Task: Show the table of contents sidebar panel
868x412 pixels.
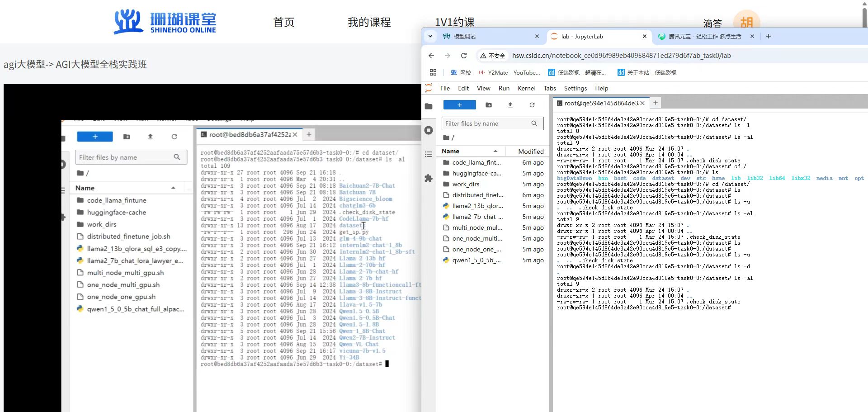Action: 429,154
